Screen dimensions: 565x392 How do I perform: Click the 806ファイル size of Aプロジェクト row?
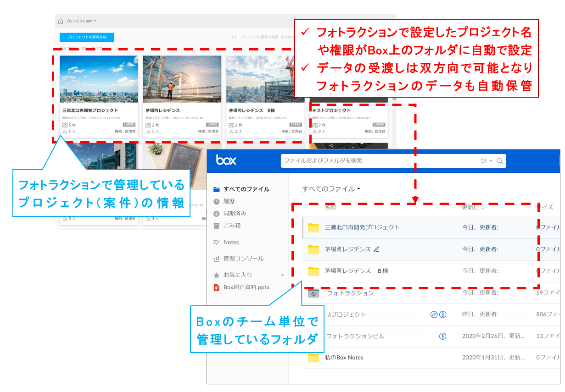548,315
